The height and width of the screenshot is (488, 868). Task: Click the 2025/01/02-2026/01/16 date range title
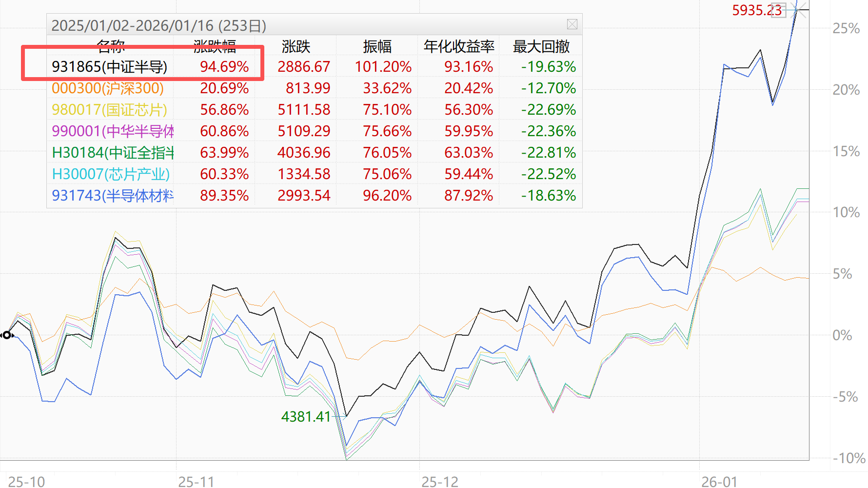159,25
